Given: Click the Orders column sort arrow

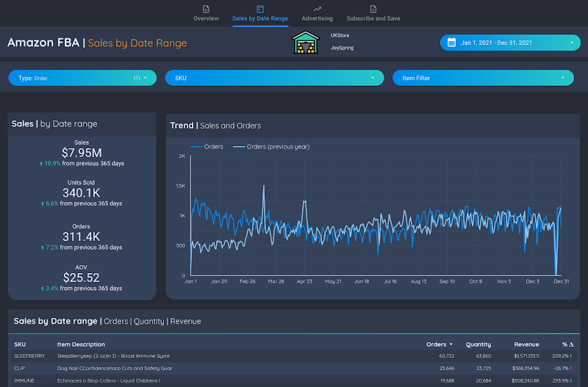Looking at the screenshot, I should [x=451, y=344].
